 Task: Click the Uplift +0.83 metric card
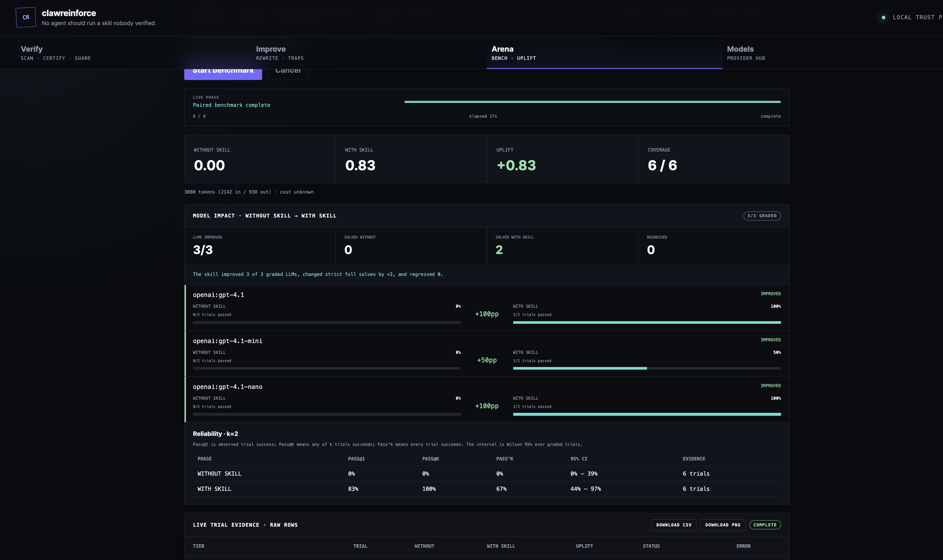pos(562,159)
